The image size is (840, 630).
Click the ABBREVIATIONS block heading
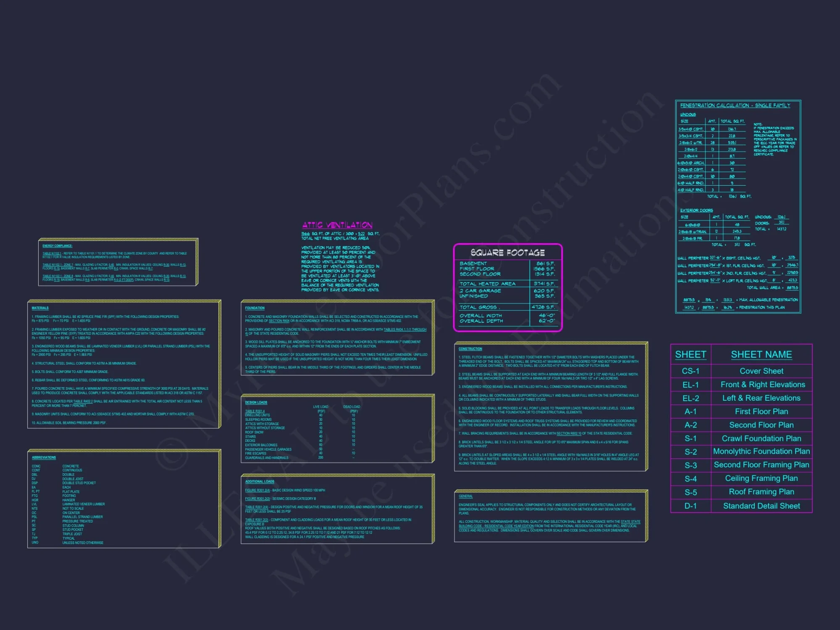click(44, 457)
